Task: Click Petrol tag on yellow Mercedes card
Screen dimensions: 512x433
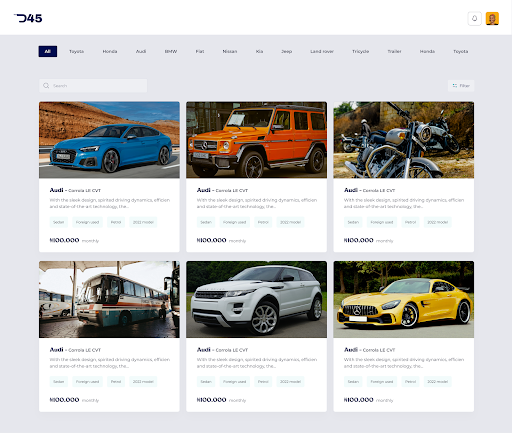Action: (x=410, y=381)
